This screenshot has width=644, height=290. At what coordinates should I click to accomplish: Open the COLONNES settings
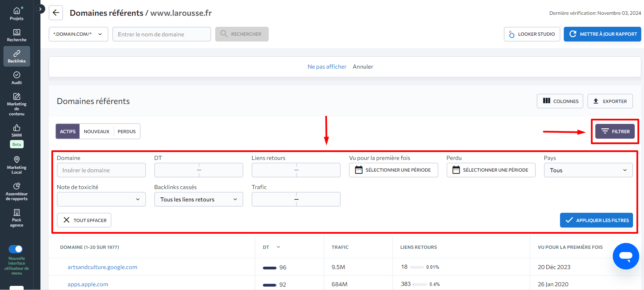(x=560, y=101)
